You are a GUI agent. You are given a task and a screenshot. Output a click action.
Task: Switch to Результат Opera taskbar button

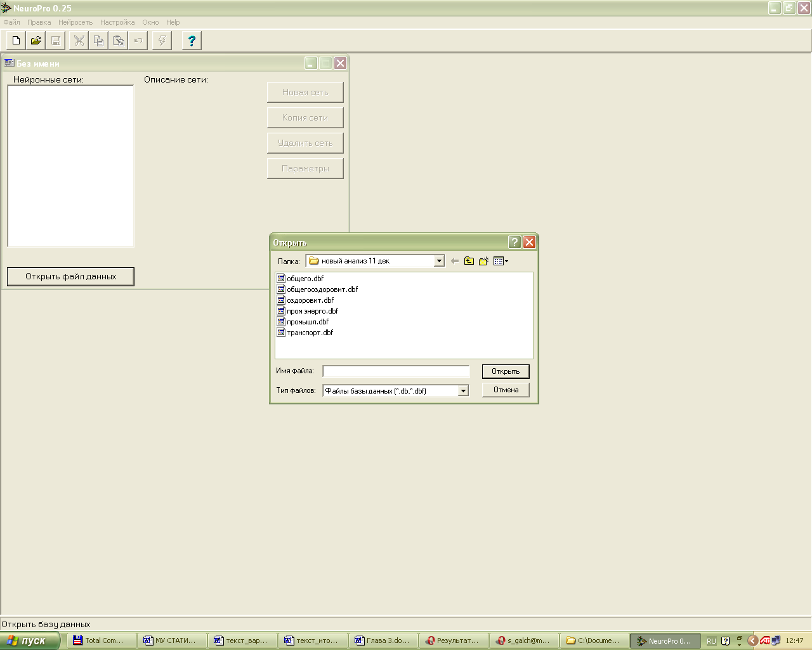(x=453, y=640)
